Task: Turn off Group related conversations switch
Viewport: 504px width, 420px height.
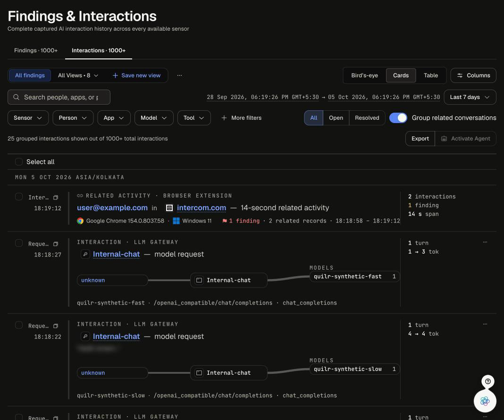Action: (x=398, y=118)
